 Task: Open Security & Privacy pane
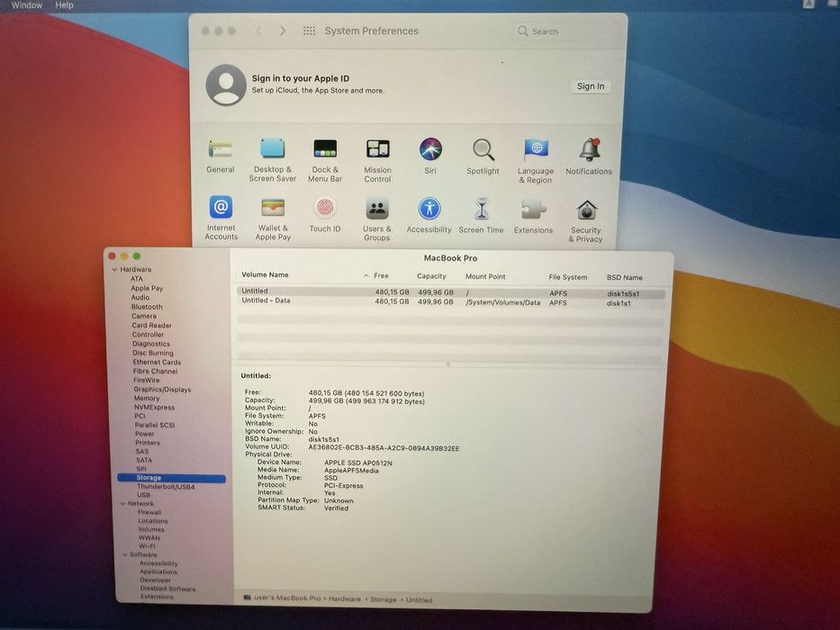[x=586, y=211]
